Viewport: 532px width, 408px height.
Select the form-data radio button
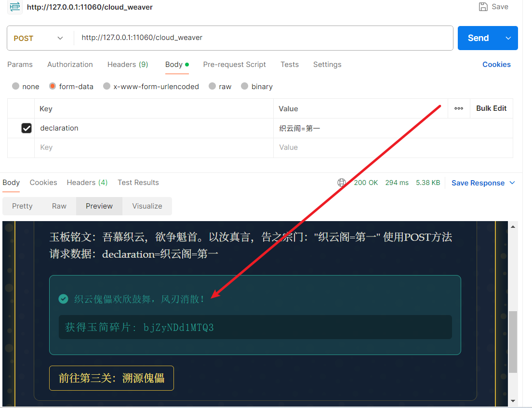click(52, 86)
